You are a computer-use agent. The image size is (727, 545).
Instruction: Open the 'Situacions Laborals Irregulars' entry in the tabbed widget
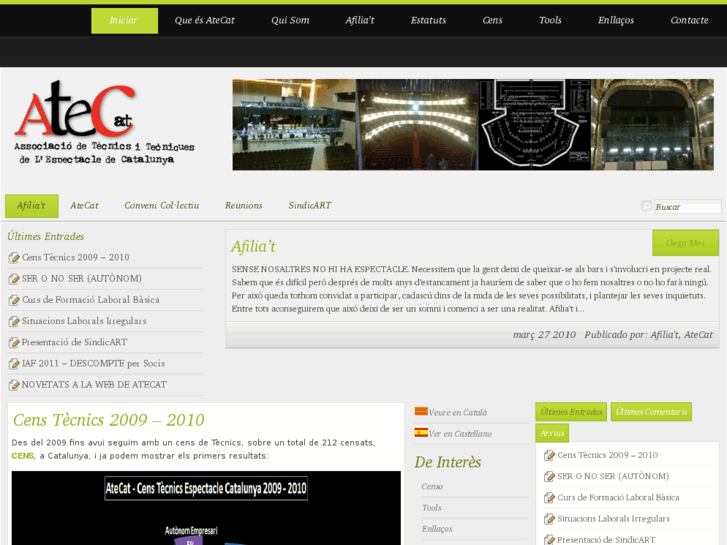click(613, 519)
